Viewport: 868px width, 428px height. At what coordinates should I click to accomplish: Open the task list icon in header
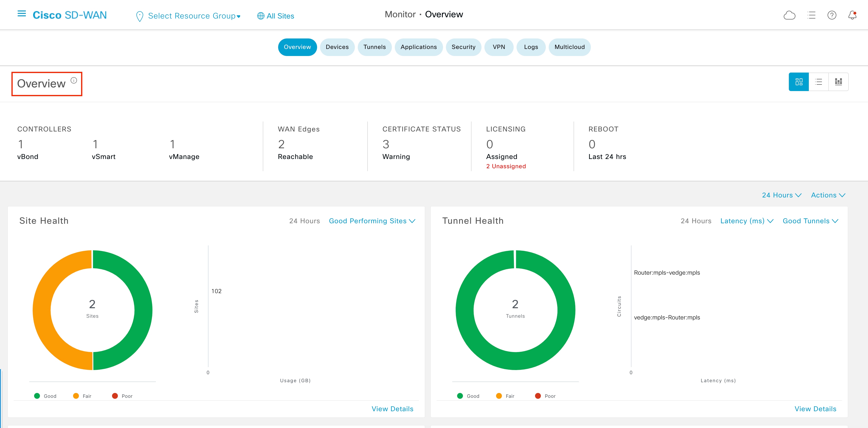(811, 15)
